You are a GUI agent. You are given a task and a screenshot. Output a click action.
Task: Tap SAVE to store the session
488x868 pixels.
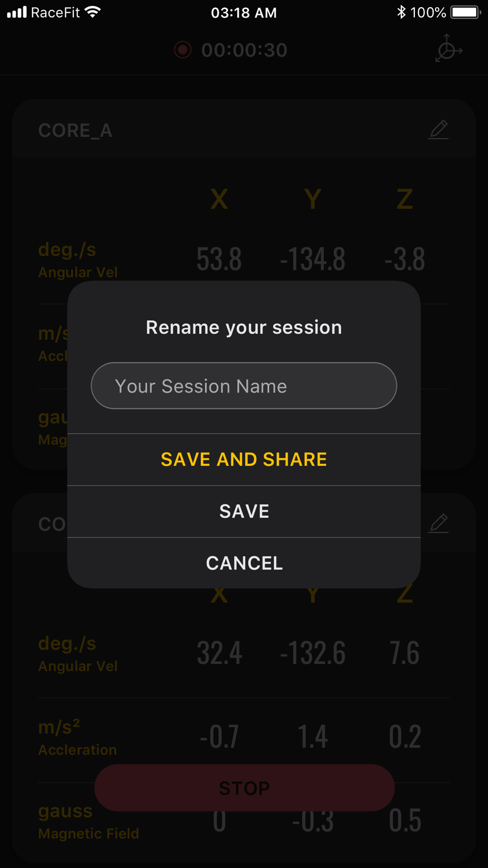(x=244, y=512)
